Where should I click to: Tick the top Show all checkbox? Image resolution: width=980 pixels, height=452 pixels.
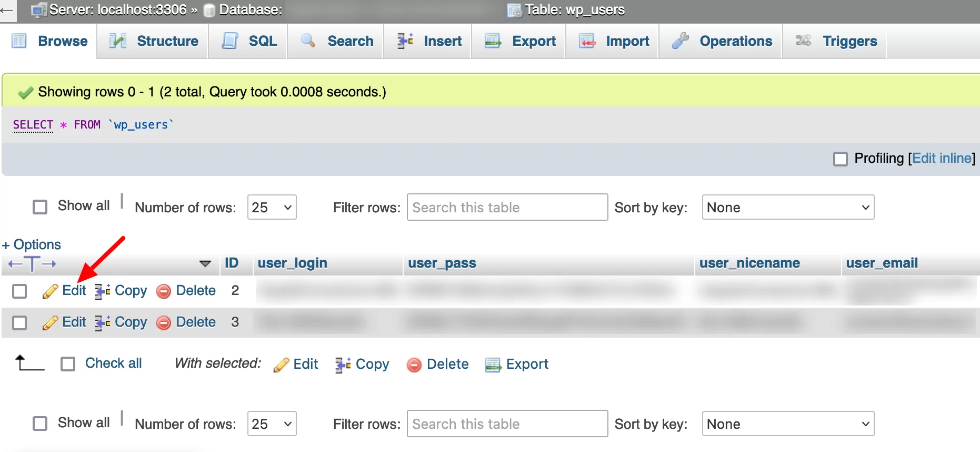point(40,207)
